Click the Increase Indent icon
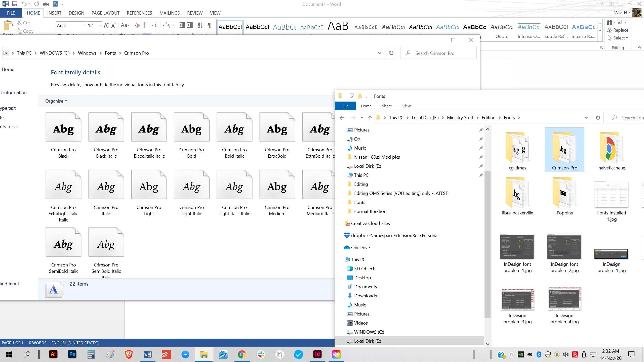 (190, 25)
